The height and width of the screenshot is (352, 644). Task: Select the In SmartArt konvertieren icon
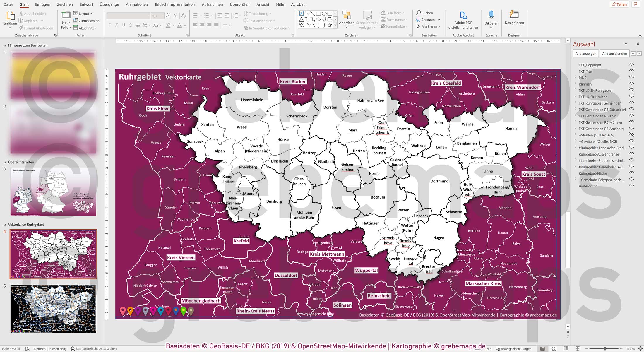pyautogui.click(x=247, y=28)
